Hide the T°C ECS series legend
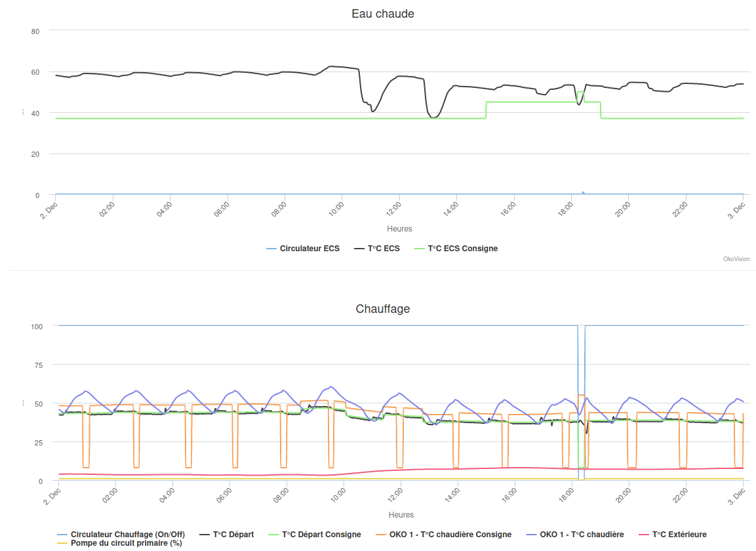Image resolution: width=756 pixels, height=551 pixels. pos(376,249)
